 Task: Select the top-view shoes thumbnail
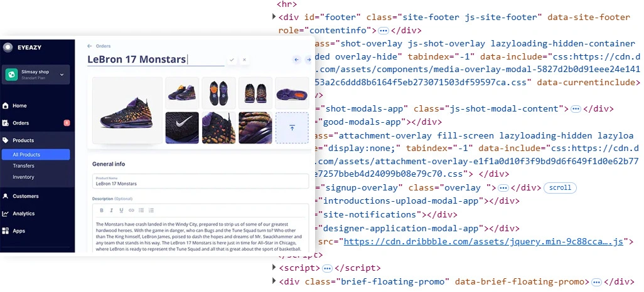[x=218, y=93]
